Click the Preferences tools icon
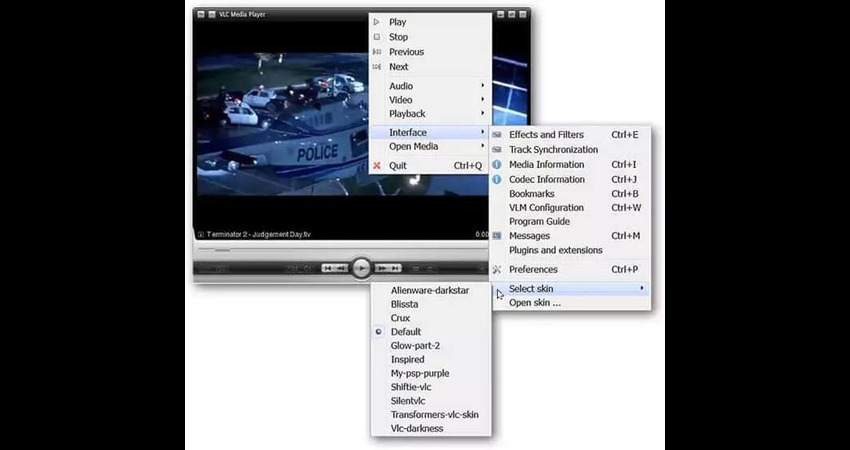Image resolution: width=850 pixels, height=450 pixels. click(497, 269)
